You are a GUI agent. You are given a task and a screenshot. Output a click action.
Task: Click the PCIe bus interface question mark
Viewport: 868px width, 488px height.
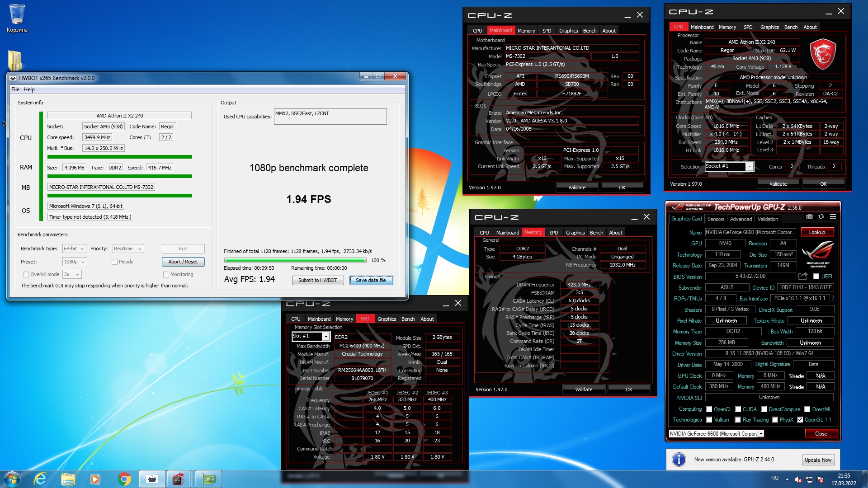(833, 298)
